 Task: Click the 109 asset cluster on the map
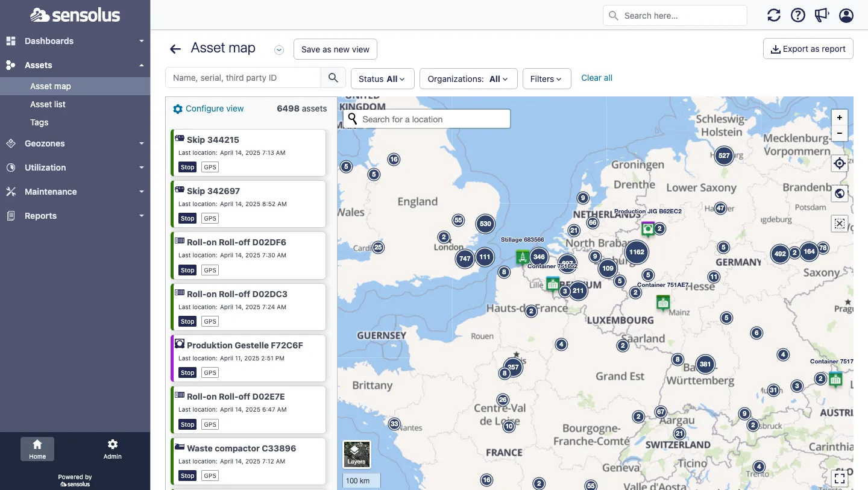(x=608, y=268)
